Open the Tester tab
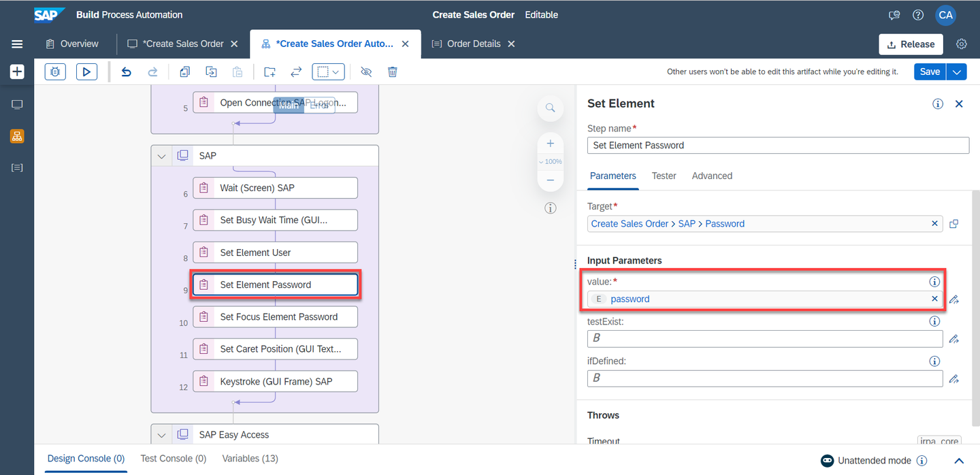The height and width of the screenshot is (475, 980). pos(664,176)
